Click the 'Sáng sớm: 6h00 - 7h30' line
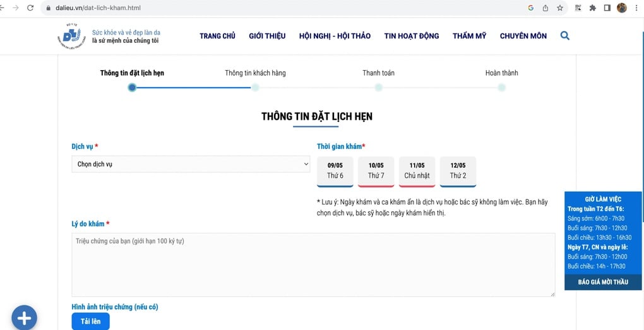Viewport: 644px width, 330px height. click(x=596, y=218)
